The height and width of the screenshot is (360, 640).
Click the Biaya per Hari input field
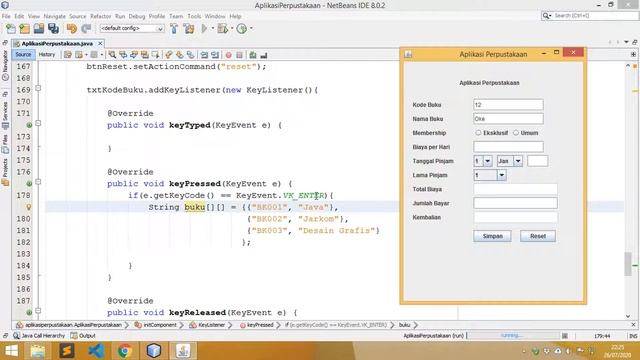click(x=508, y=147)
